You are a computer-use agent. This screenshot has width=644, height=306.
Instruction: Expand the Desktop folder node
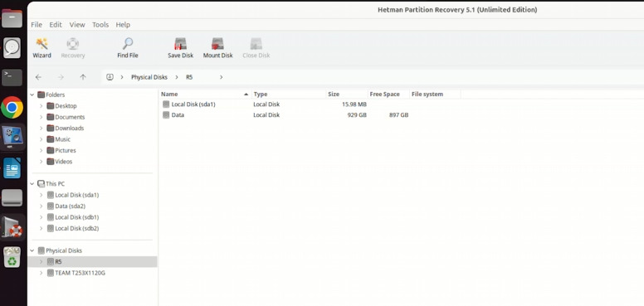coord(41,106)
